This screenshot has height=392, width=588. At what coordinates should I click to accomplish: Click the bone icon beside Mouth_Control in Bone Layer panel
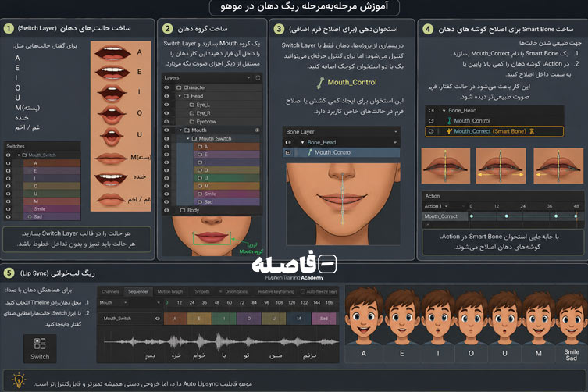tap(310, 152)
